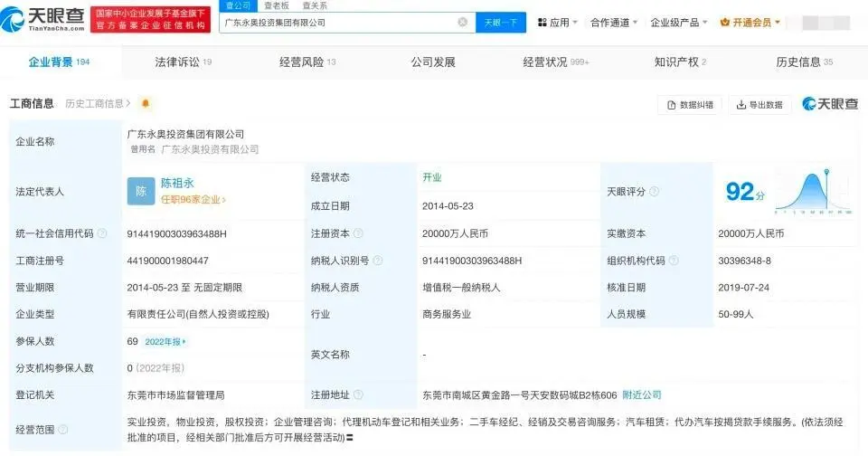Click the 天眼查 watermark logo near 导出数据

830,104
